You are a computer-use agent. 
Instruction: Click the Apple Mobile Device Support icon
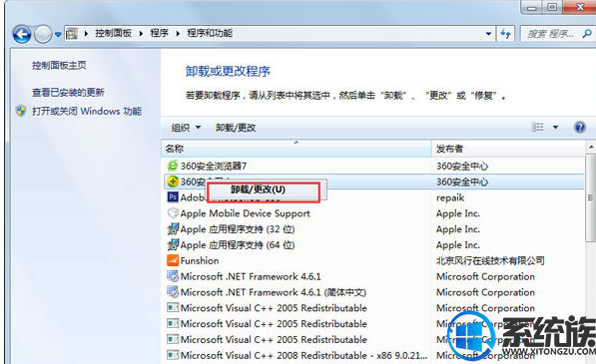click(173, 213)
